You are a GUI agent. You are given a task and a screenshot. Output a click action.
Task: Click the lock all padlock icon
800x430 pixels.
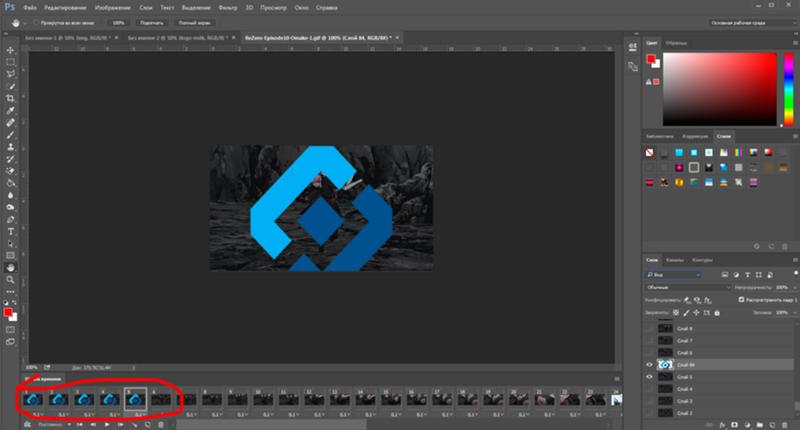pyautogui.click(x=717, y=313)
